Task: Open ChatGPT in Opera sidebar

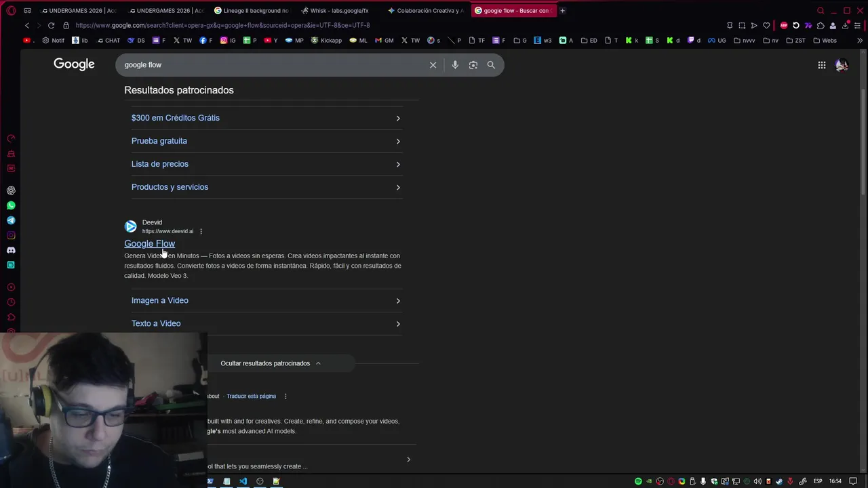Action: point(11,190)
